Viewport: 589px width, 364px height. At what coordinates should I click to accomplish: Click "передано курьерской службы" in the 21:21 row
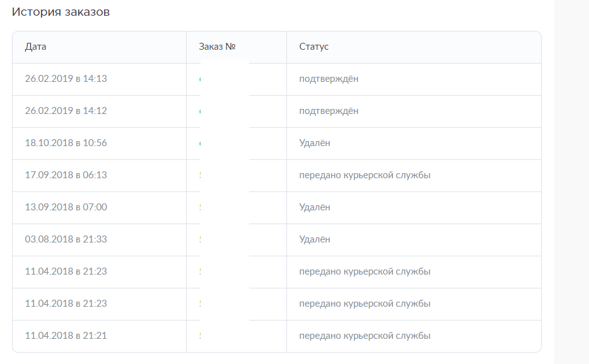point(364,336)
